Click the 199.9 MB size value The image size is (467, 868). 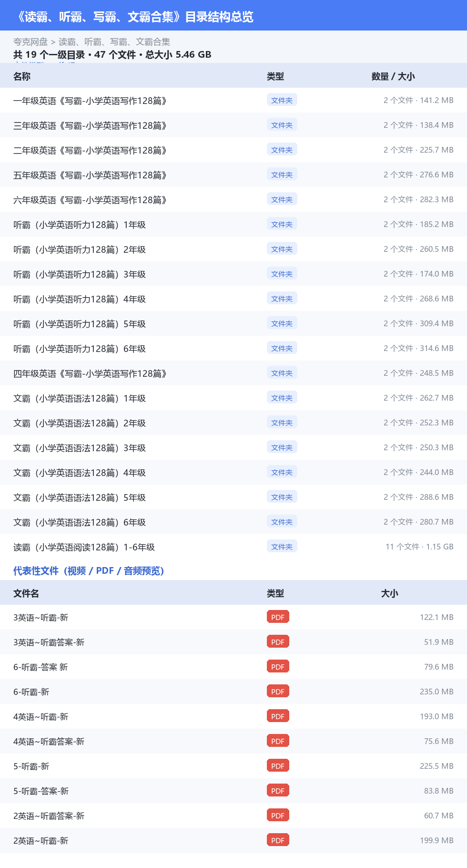437,840
